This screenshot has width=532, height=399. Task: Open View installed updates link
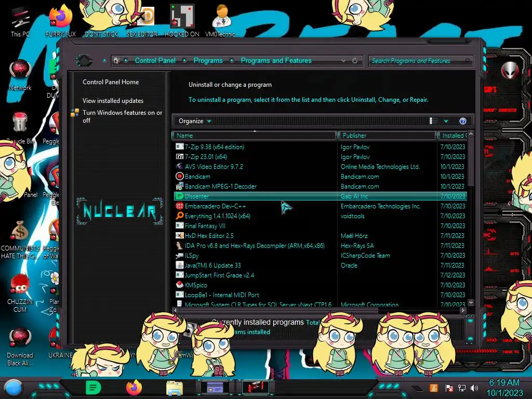click(x=113, y=101)
